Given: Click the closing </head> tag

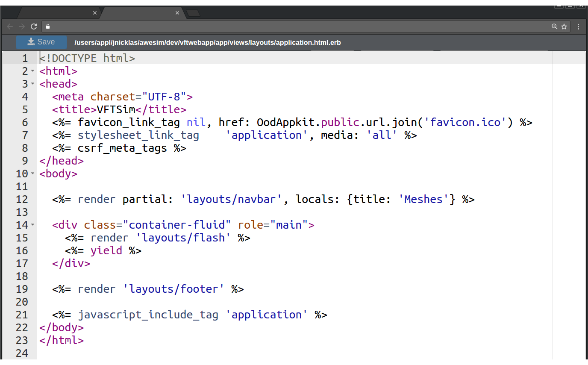Looking at the screenshot, I should click(62, 161).
